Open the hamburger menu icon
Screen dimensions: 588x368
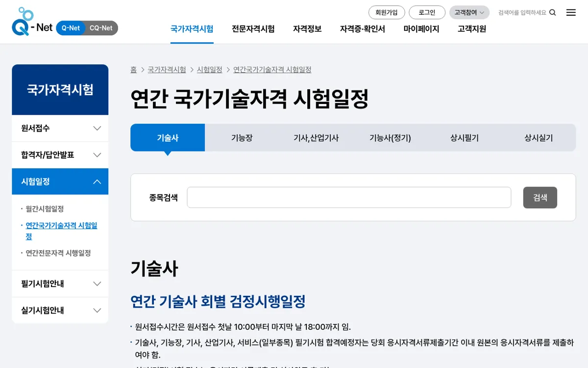pyautogui.click(x=571, y=13)
